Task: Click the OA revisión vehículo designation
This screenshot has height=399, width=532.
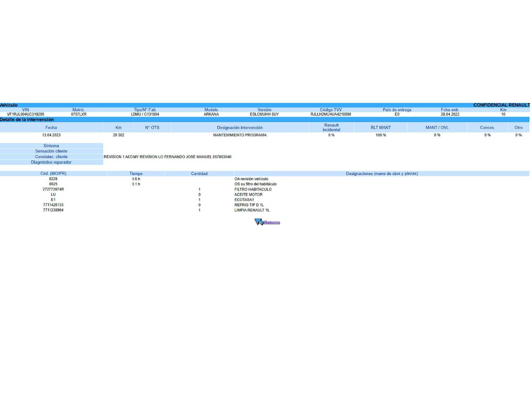Action: [x=251, y=179]
